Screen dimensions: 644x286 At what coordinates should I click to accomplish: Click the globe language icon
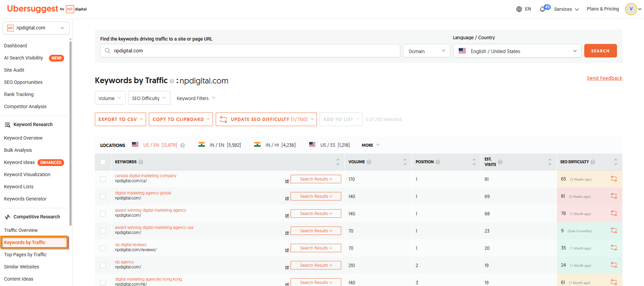click(x=519, y=9)
